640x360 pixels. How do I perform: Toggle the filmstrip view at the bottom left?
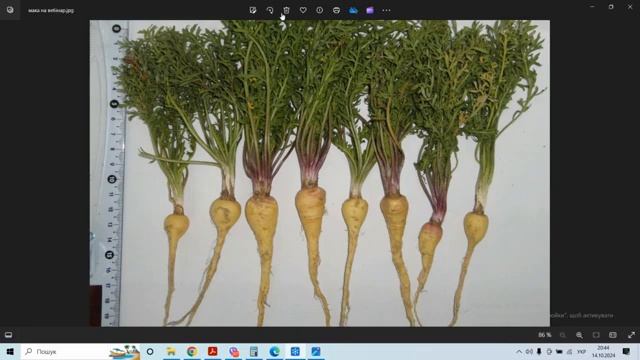[9, 335]
